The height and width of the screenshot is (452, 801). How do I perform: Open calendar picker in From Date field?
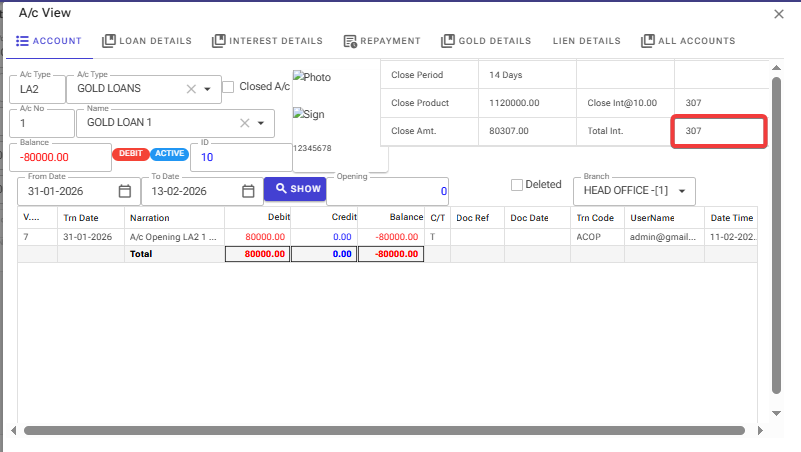(125, 191)
